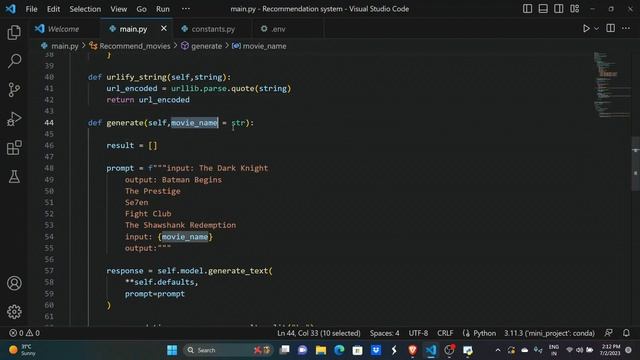
Task: Open the Search view in activity bar
Action: (14, 61)
